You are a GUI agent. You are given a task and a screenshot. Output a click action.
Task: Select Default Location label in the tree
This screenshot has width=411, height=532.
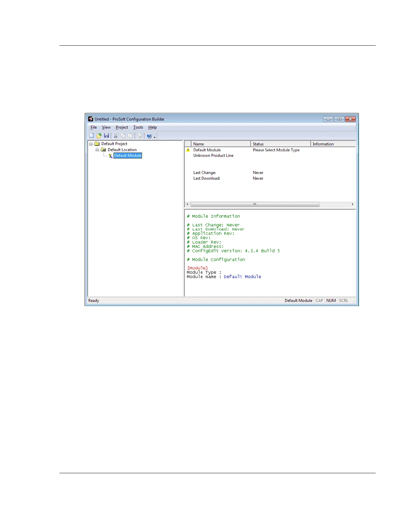[x=122, y=150]
